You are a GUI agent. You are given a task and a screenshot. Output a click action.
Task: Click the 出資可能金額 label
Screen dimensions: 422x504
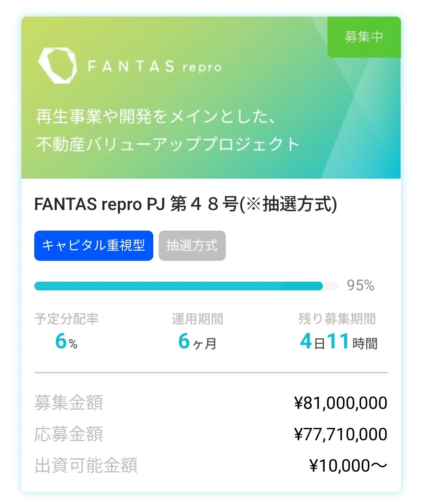[x=86, y=465]
